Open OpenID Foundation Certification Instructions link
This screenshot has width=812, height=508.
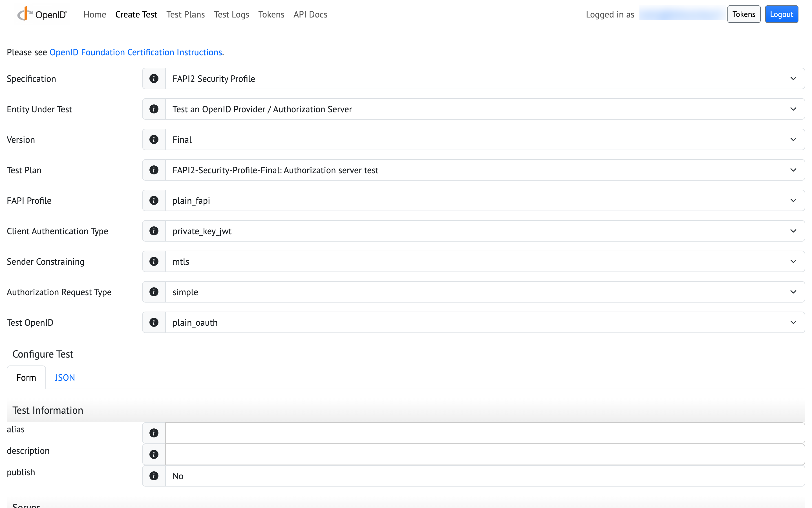click(136, 52)
